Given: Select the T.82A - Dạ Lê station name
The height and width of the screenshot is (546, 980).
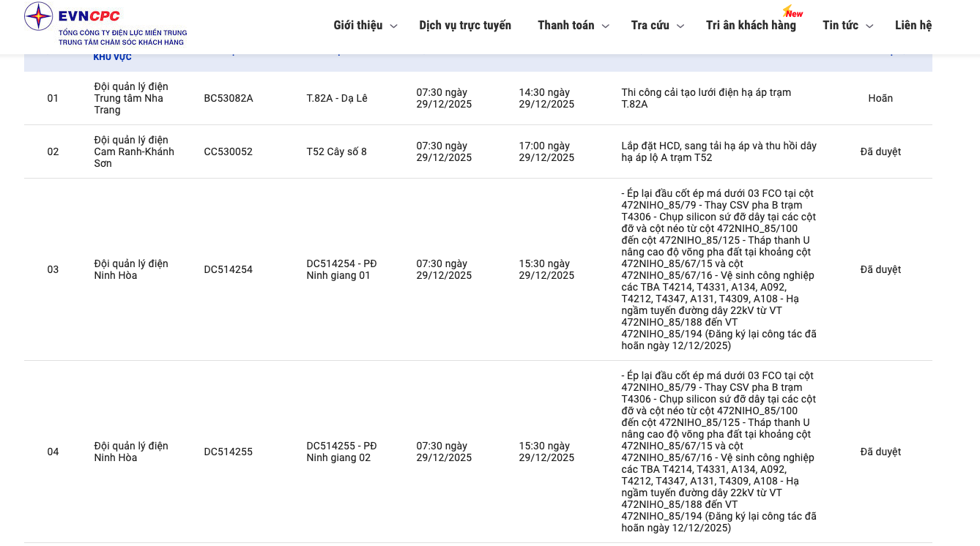Looking at the screenshot, I should (x=337, y=98).
